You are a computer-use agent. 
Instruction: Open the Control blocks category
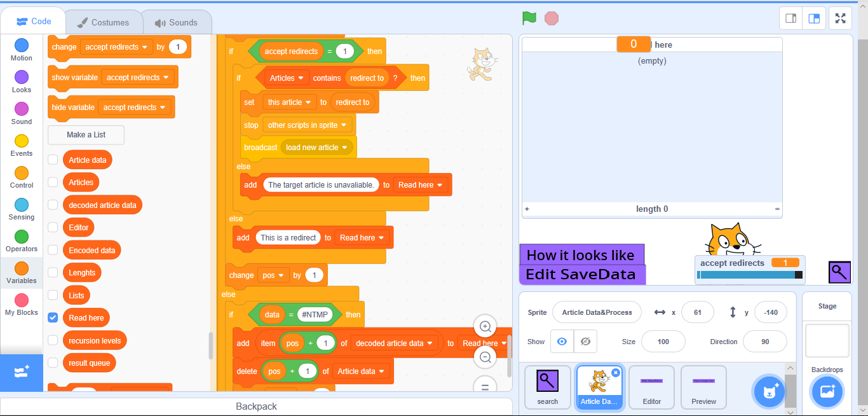[x=22, y=177]
